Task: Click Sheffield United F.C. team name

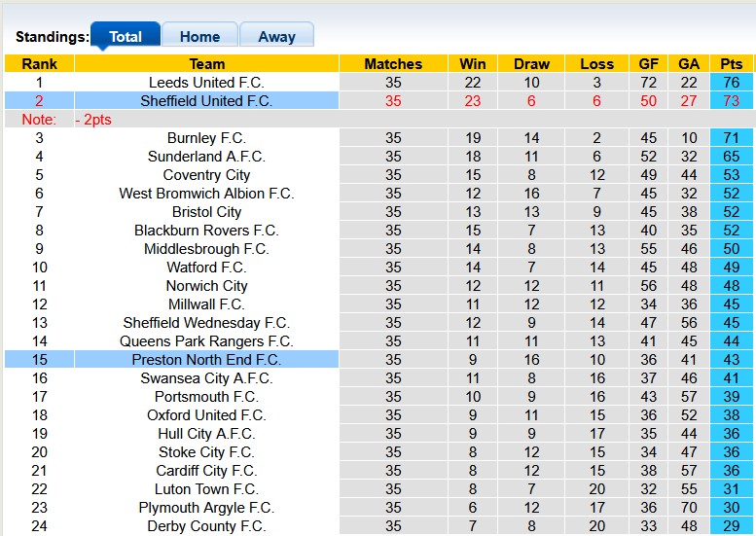Action: [x=206, y=101]
